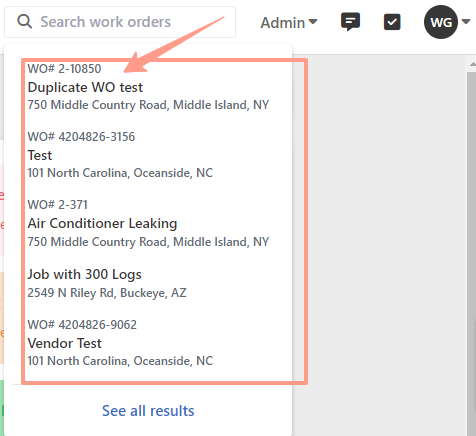Click the scrollbar up arrow
The width and height of the screenshot is (476, 436).
pos(472,64)
